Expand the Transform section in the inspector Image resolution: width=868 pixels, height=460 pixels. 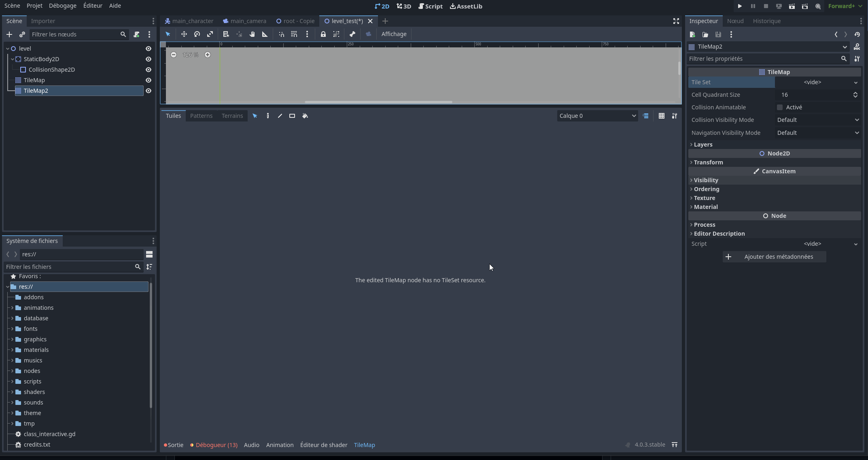[x=708, y=162]
